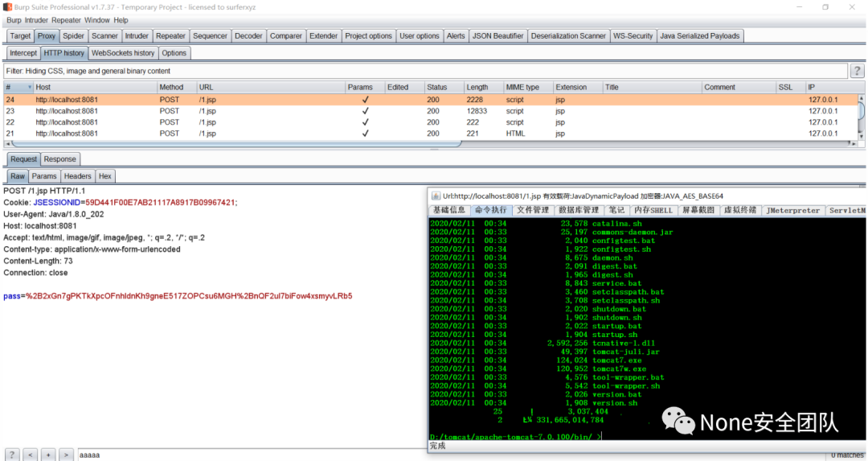Switch to the Comparer tab
The width and height of the screenshot is (868, 461).
285,36
